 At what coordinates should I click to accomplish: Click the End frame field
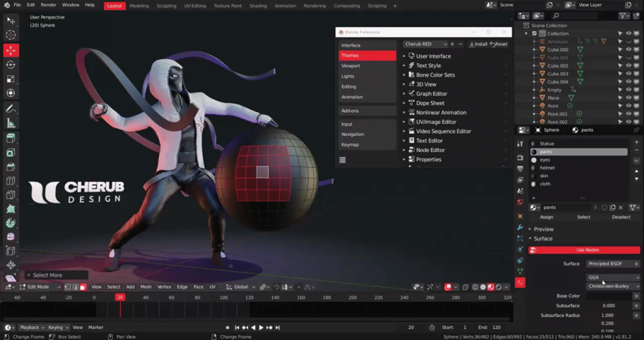(490, 328)
